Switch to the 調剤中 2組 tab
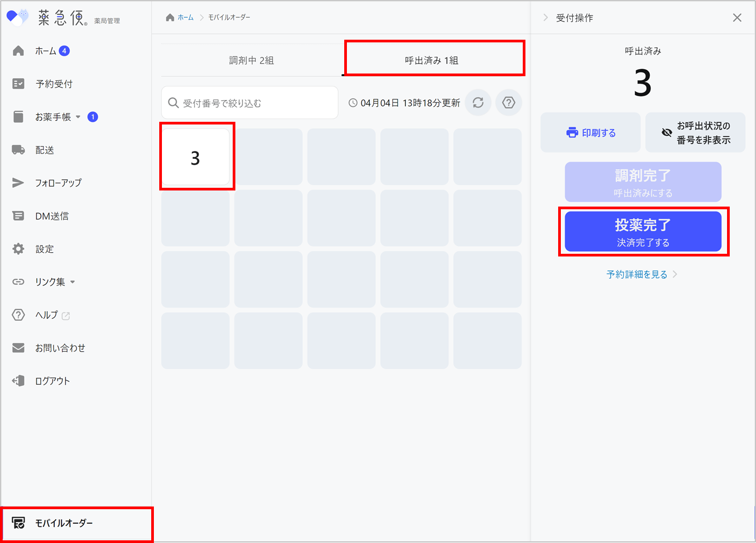The image size is (756, 543). [x=251, y=61]
